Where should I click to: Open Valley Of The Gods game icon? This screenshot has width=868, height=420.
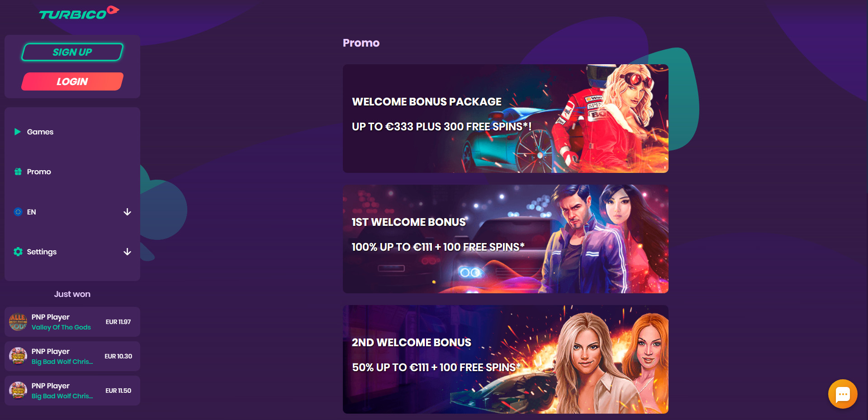point(18,322)
